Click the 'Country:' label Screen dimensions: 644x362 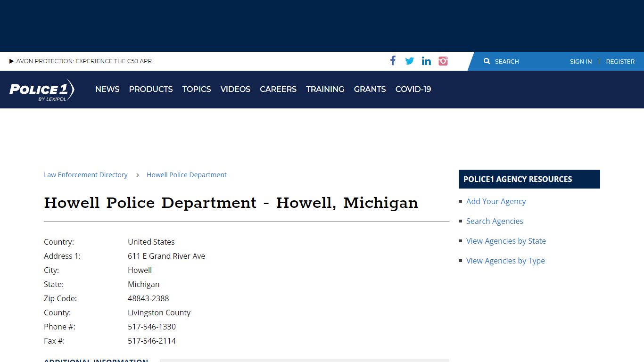(59, 242)
